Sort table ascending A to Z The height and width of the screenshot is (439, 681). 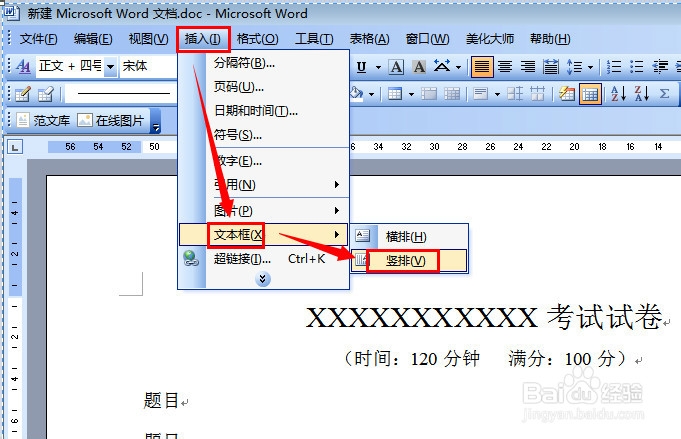[x=618, y=94]
